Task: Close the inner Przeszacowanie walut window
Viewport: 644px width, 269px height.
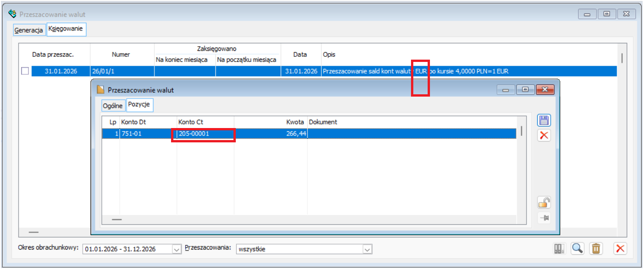Action: point(545,90)
